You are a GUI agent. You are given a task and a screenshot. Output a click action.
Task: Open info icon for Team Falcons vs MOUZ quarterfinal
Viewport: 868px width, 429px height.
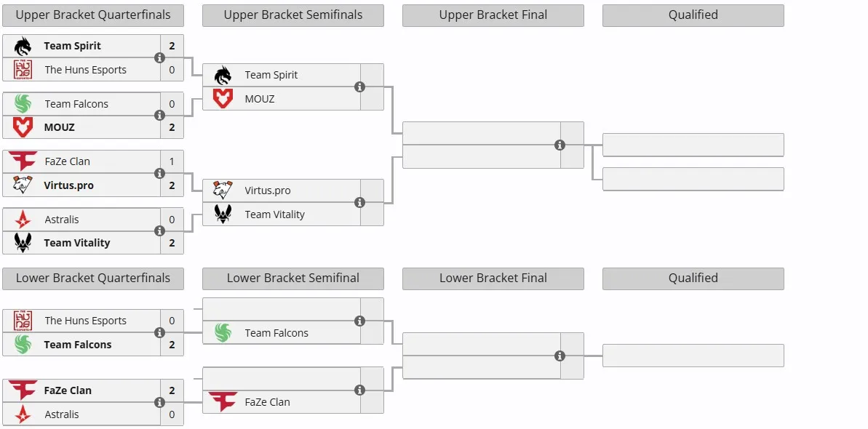tap(159, 115)
